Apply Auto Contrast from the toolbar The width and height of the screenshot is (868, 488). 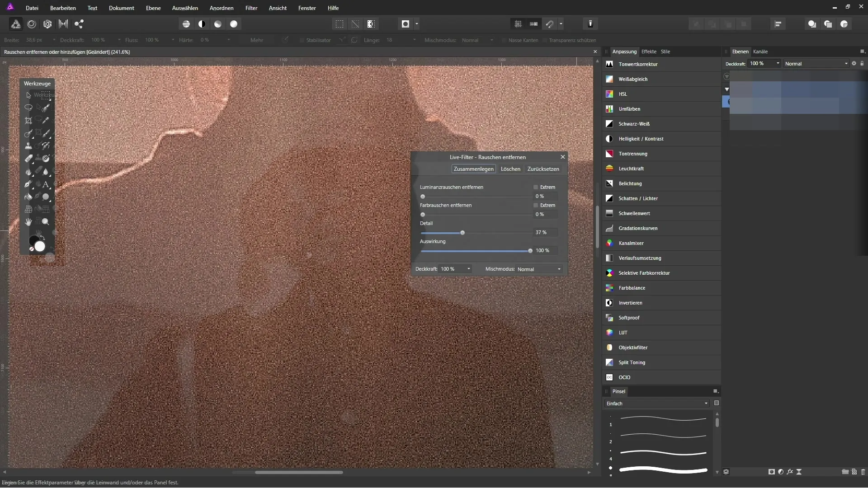pos(202,24)
